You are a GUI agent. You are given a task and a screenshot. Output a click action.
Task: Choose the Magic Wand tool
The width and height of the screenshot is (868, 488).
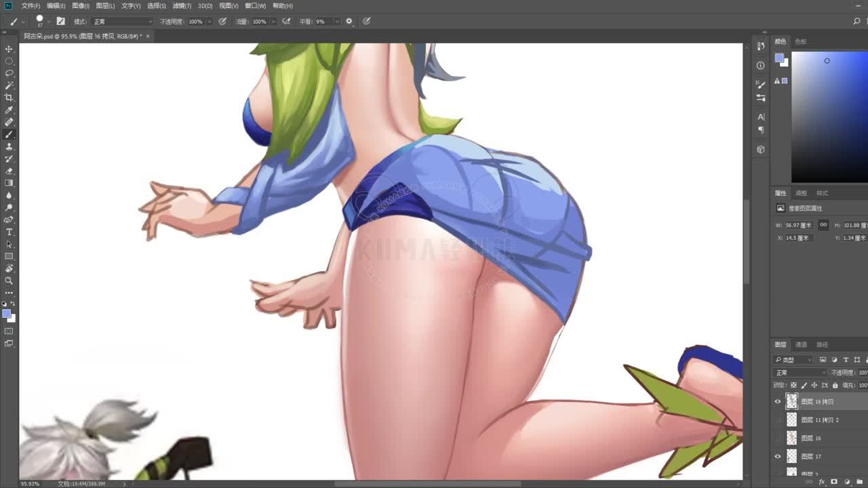click(x=9, y=85)
